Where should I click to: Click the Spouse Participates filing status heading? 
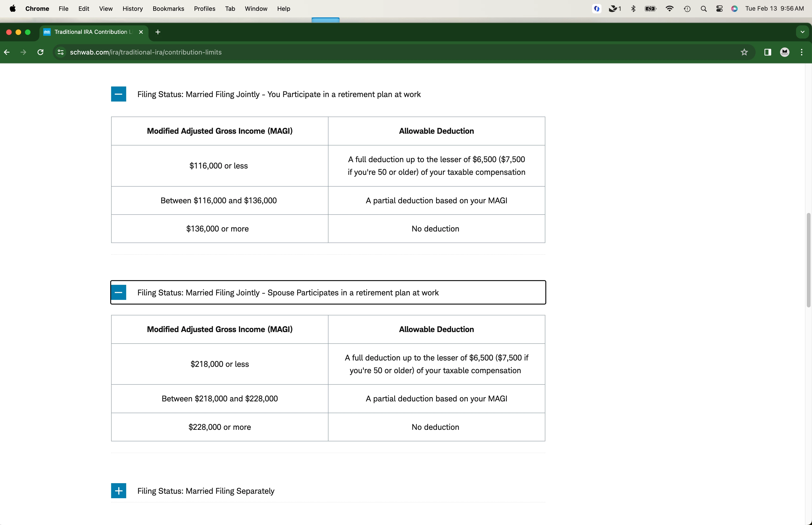click(x=288, y=293)
